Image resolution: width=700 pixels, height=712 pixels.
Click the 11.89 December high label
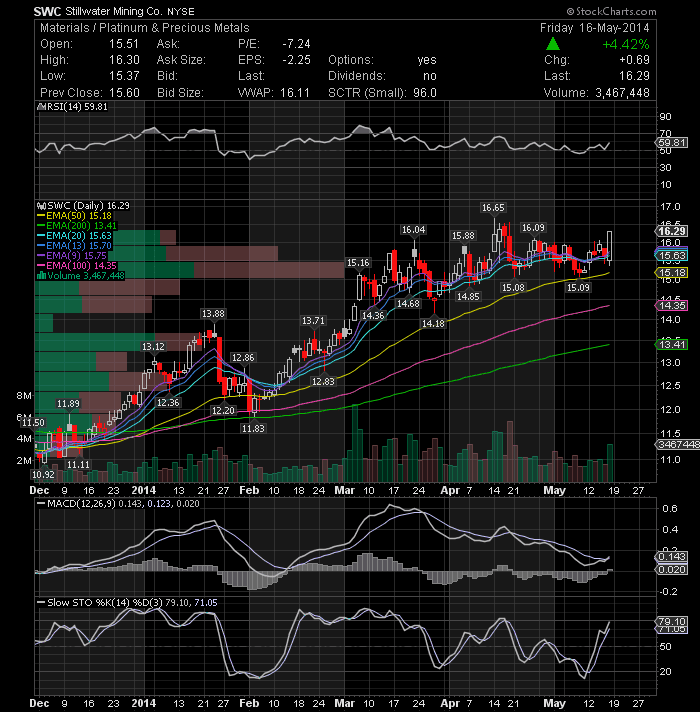click(68, 403)
